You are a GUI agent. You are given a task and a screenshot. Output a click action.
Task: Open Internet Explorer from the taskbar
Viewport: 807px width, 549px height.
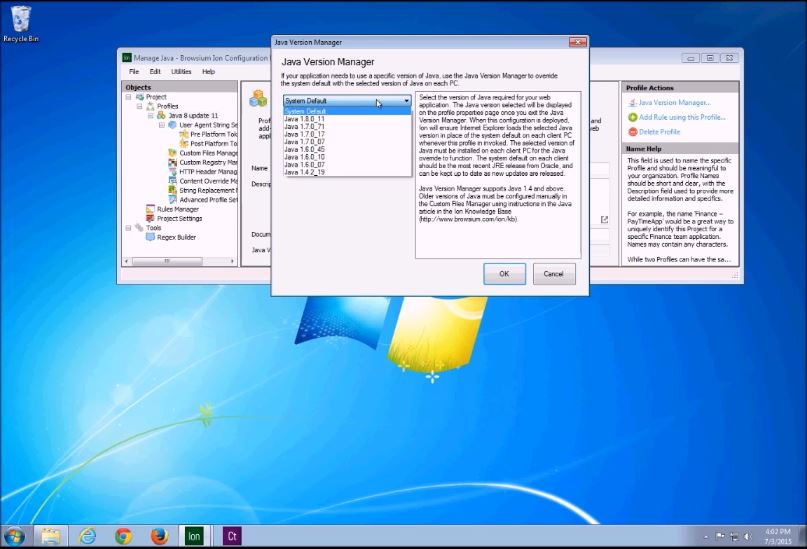pyautogui.click(x=87, y=536)
